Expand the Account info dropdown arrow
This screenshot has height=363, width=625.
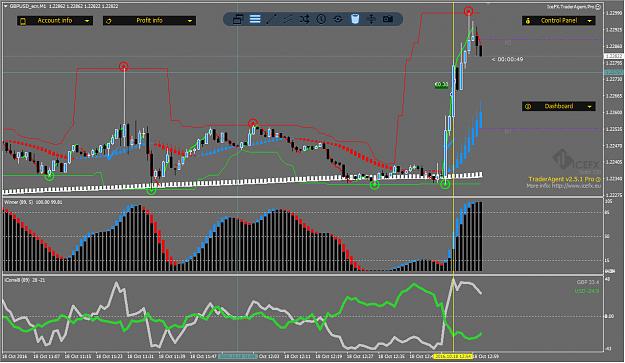[x=87, y=21]
